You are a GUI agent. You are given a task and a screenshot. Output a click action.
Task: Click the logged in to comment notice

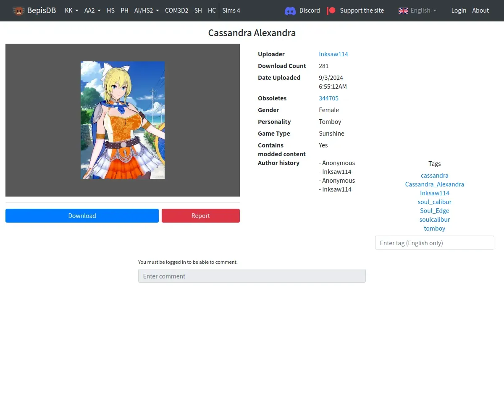tap(188, 262)
